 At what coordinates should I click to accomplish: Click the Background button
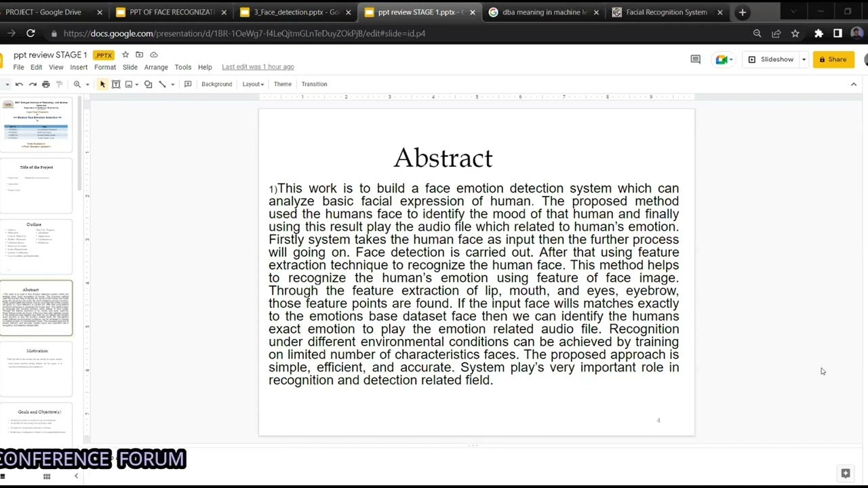click(x=217, y=84)
